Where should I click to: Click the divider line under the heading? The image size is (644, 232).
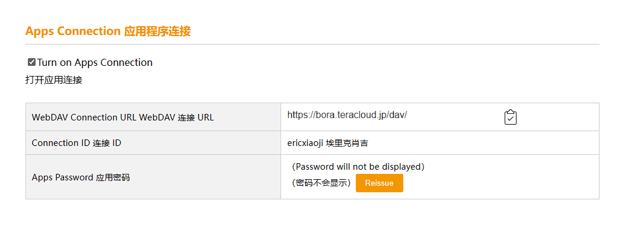(312, 44)
